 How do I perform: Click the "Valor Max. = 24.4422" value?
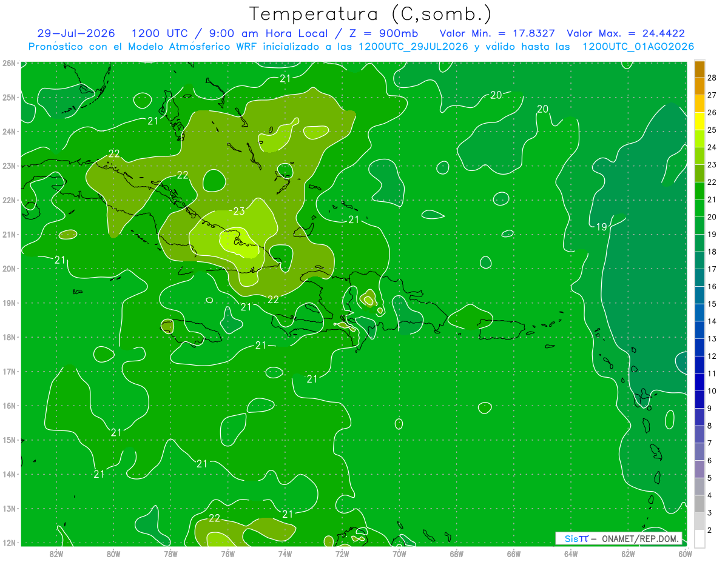625,33
